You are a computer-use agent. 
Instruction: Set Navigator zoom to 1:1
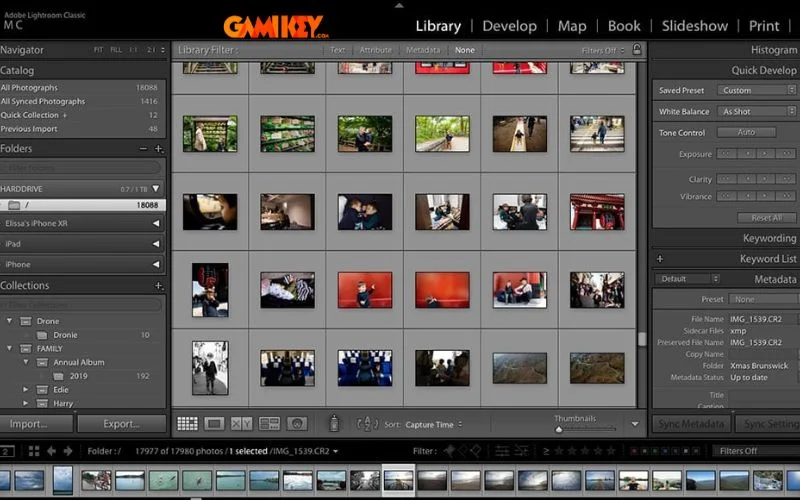click(x=133, y=50)
